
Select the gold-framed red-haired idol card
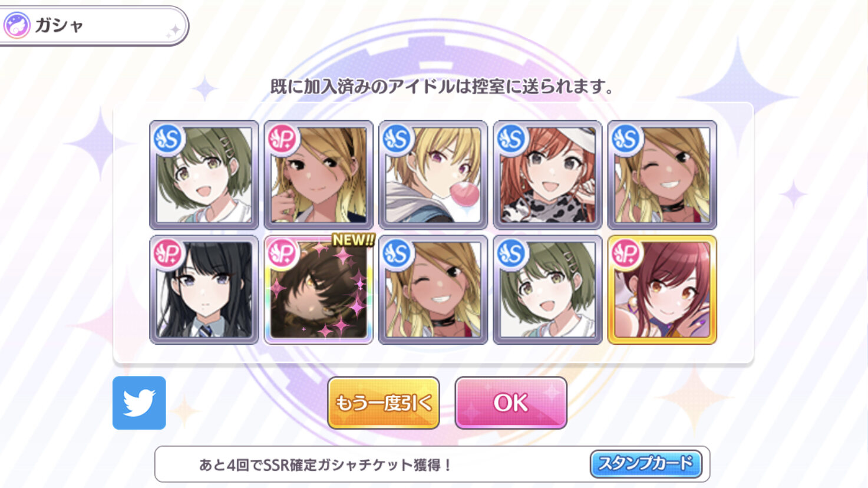(x=662, y=289)
